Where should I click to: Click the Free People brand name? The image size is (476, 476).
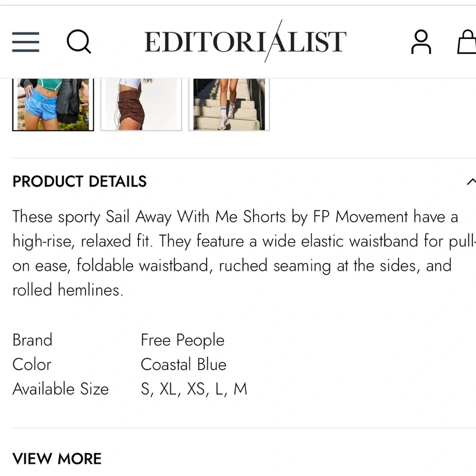click(182, 340)
